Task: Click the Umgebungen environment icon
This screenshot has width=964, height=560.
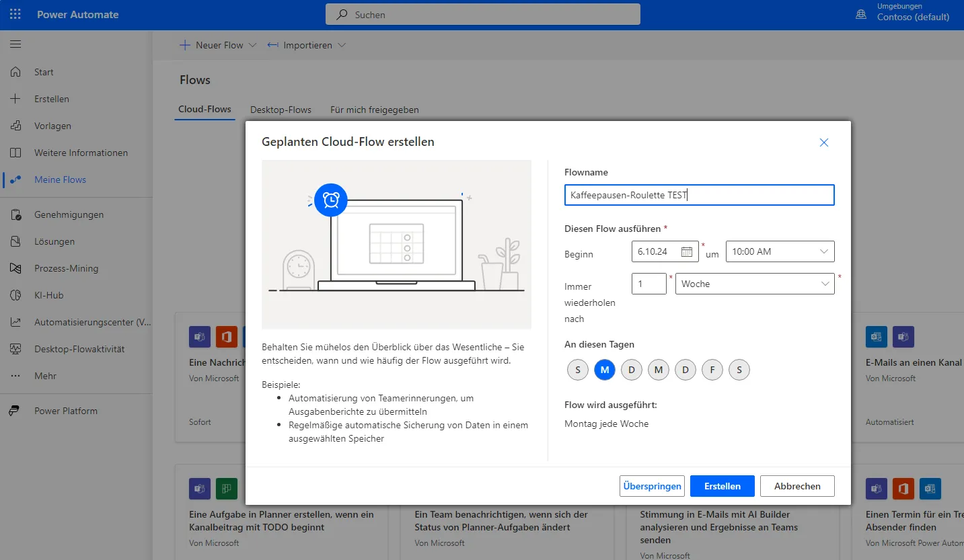Action: point(861,14)
